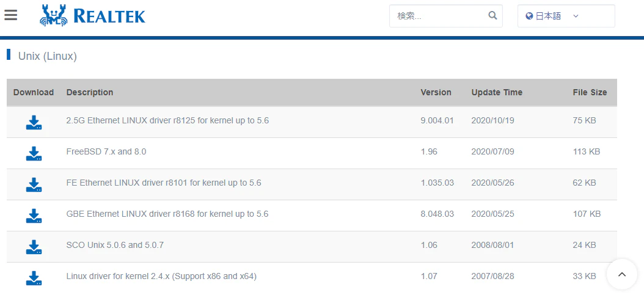Expand language list via the chevron arrow

click(x=576, y=16)
